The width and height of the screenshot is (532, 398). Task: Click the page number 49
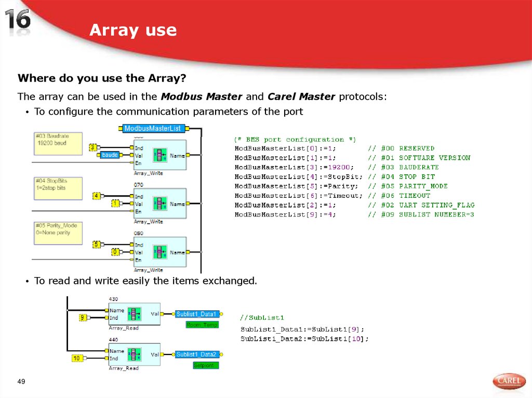pyautogui.click(x=21, y=380)
